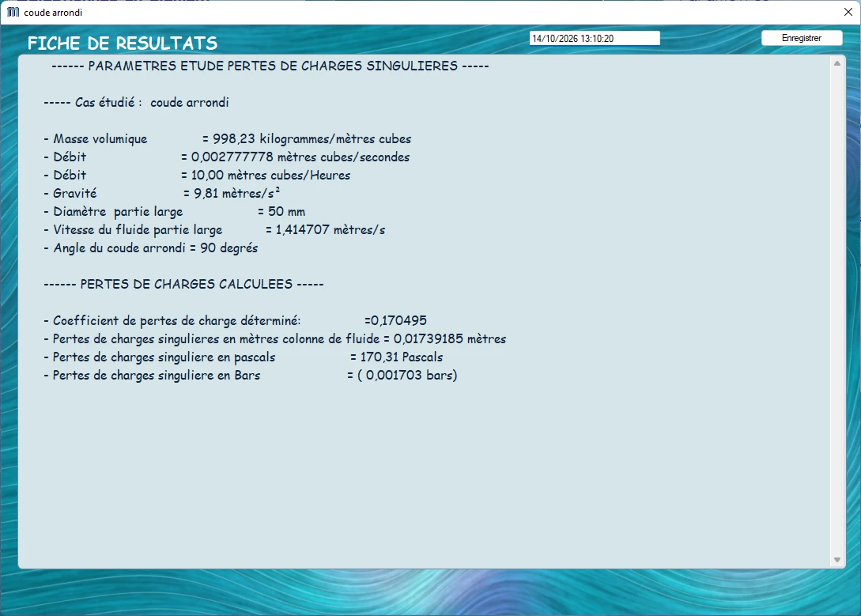The width and height of the screenshot is (861, 616).
Task: Select the PARAMETRES ETUDE PERTES DE CHARGES SINGULIERES line
Action: tap(270, 66)
